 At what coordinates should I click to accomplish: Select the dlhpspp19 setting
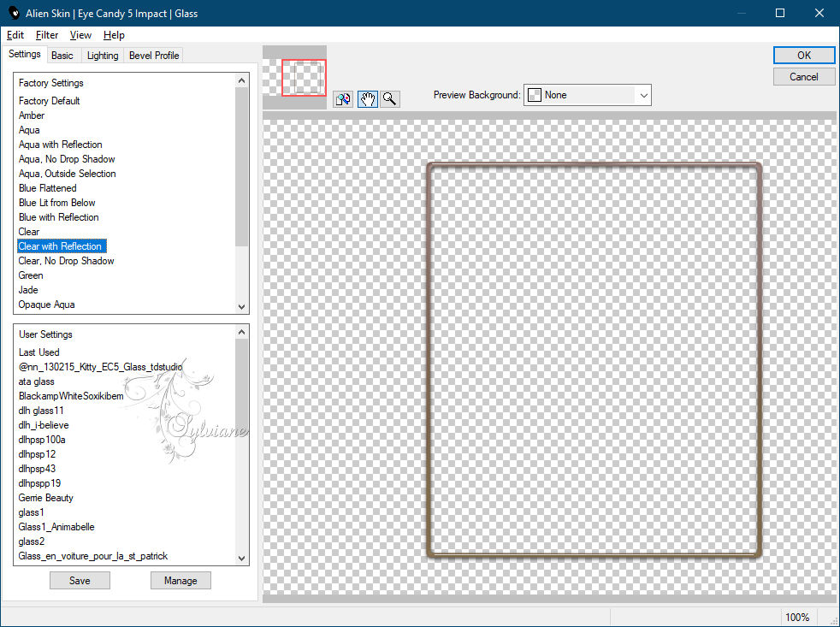[x=39, y=482]
